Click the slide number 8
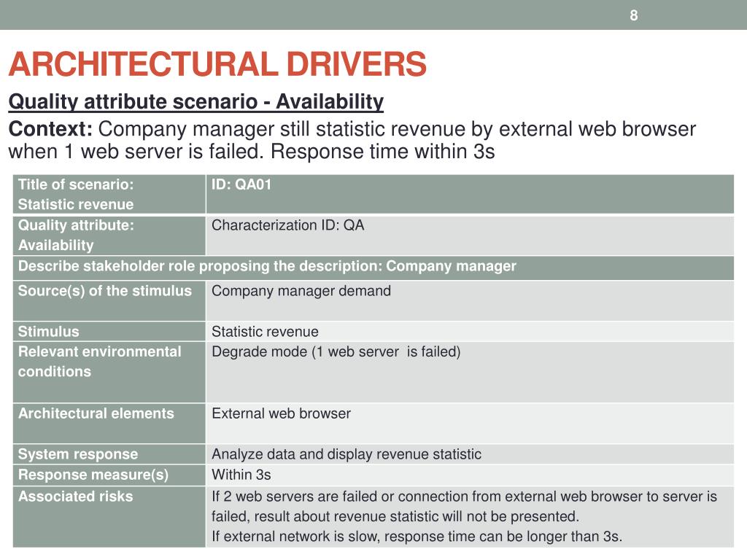This screenshot has height=560, width=747. point(634,15)
